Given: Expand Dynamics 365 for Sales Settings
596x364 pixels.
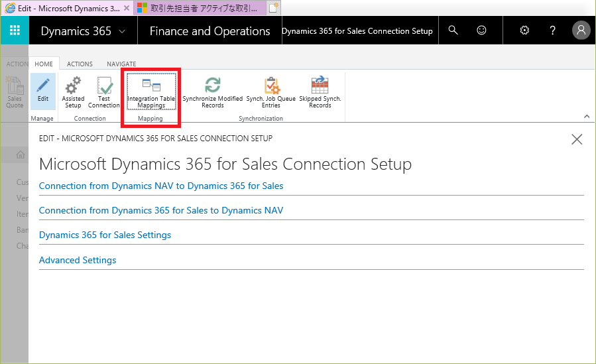Looking at the screenshot, I should [105, 235].
